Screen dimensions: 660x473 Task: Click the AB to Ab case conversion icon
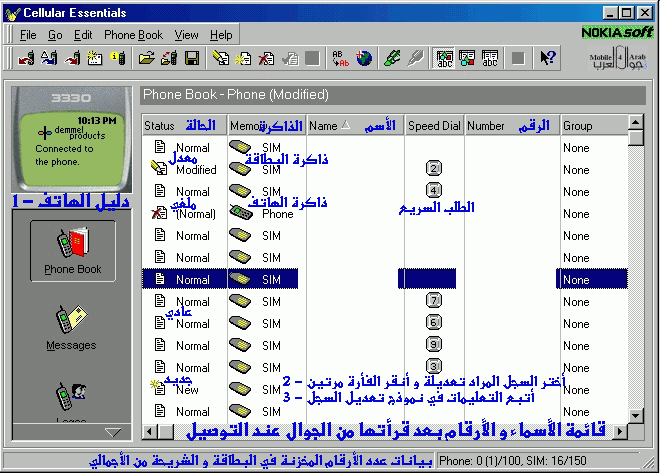point(340,58)
